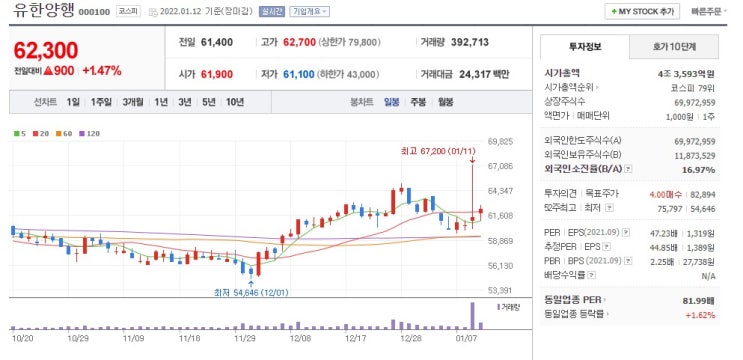
Task: Click the 유한양행 stock name heading
Action: coord(44,9)
